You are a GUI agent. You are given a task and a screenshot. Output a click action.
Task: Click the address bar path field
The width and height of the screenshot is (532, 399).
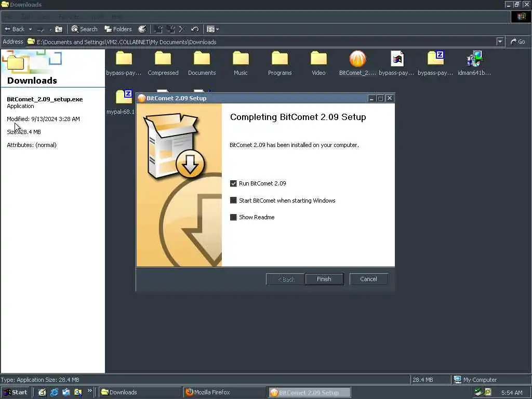click(x=261, y=42)
